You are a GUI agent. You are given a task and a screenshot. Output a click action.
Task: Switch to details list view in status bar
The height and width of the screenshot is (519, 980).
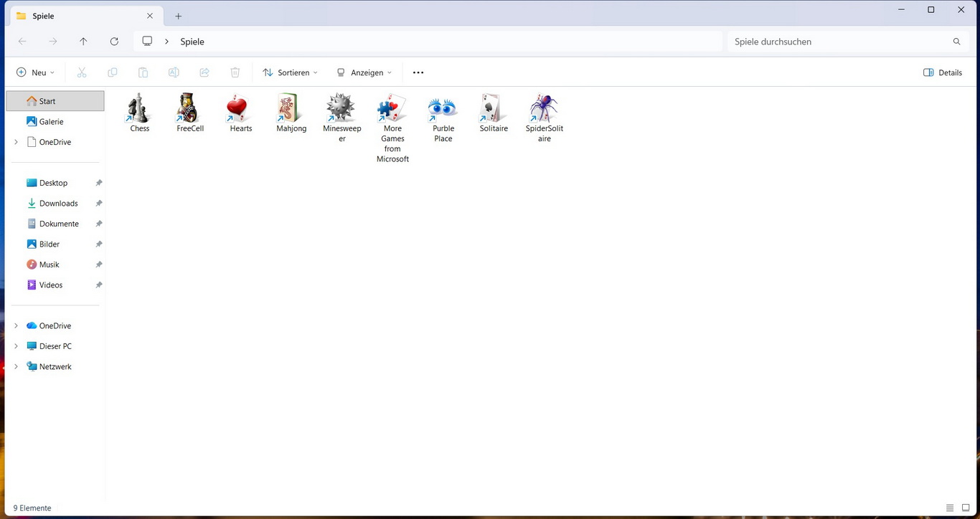coord(950,508)
